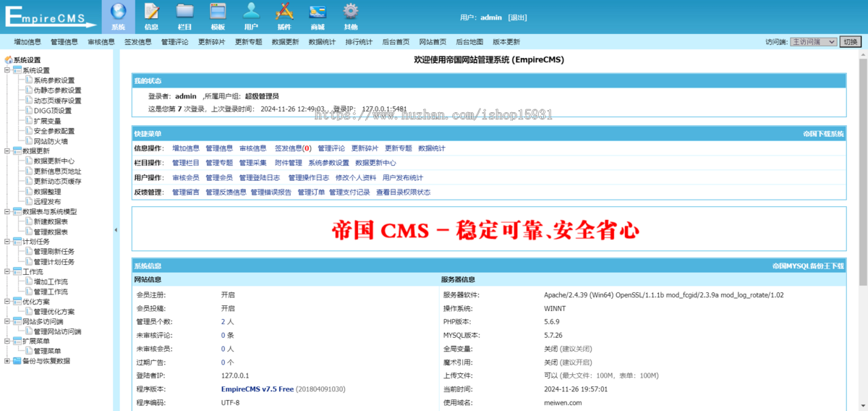Click page icon beside 网站防火墙
Image resolution: width=868 pixels, height=411 pixels.
29,141
